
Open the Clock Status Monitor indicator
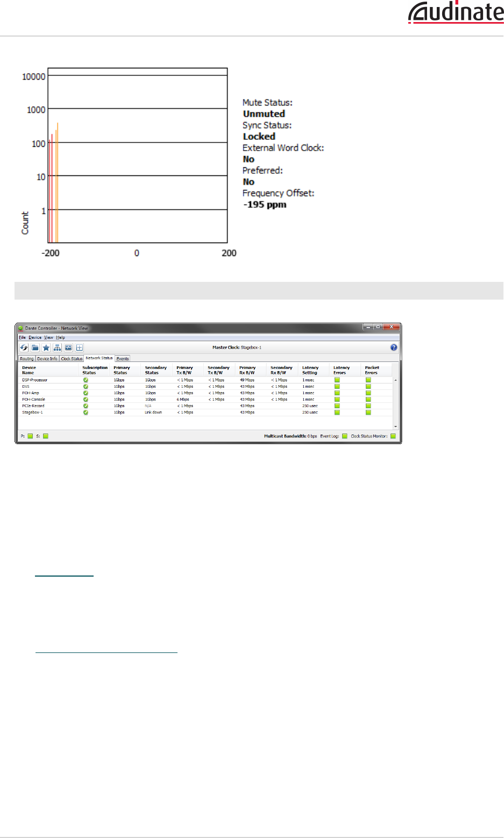tap(393, 436)
